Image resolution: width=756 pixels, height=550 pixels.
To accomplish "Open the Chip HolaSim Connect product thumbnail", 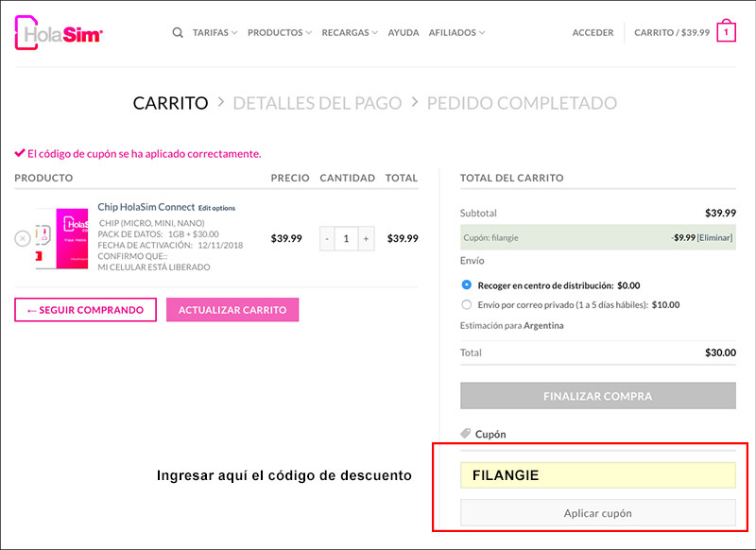I will 61,238.
